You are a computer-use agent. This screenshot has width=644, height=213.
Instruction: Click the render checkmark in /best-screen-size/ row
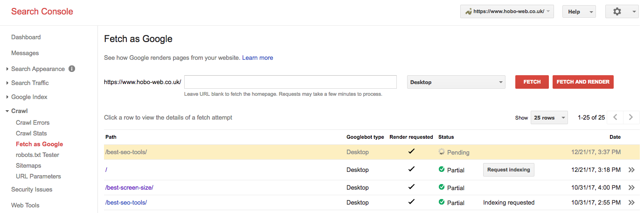411,187
